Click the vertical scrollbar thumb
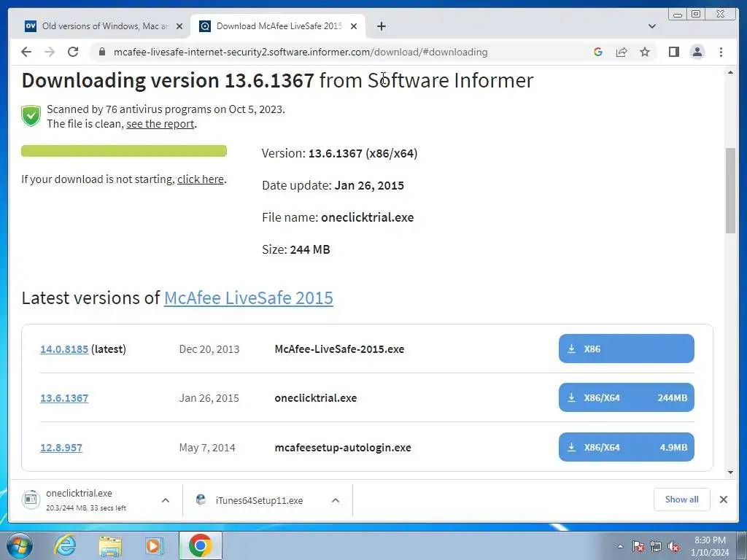Viewport: 747px width, 560px height. click(x=730, y=190)
